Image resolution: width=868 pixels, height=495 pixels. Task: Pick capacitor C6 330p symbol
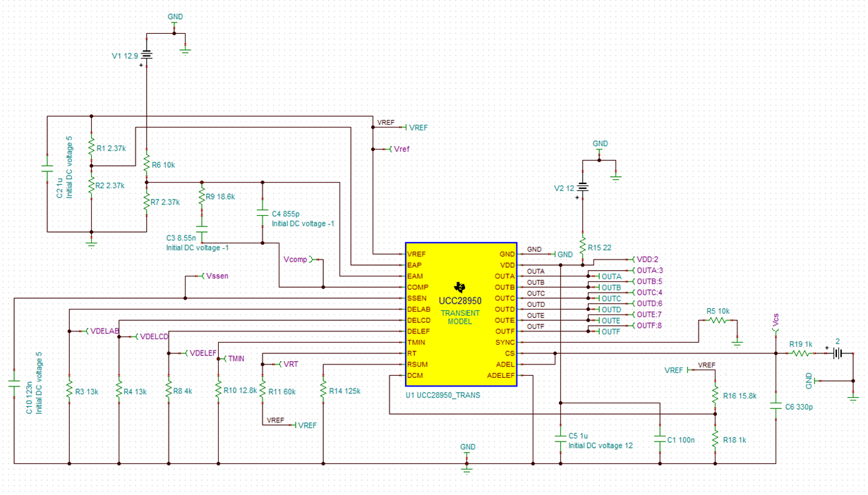(776, 406)
